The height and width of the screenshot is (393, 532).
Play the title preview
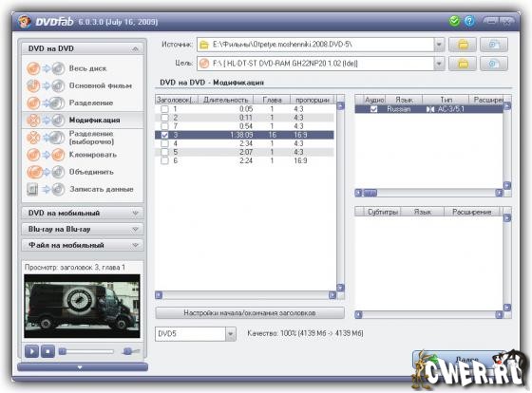click(x=31, y=351)
